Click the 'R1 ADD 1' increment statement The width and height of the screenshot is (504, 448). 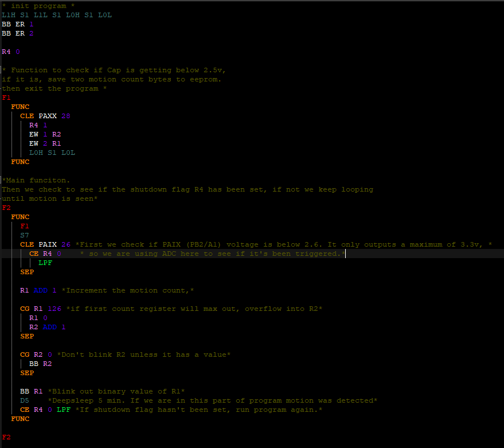[38, 290]
